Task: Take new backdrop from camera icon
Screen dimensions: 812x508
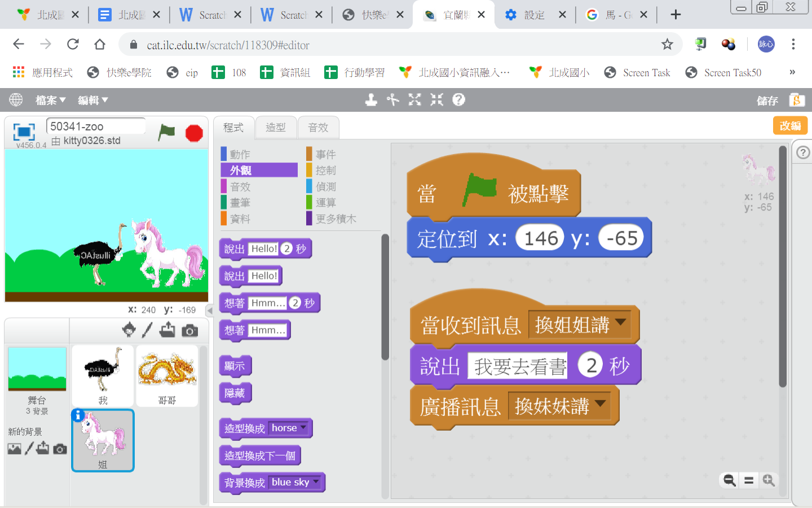Action: (x=60, y=449)
